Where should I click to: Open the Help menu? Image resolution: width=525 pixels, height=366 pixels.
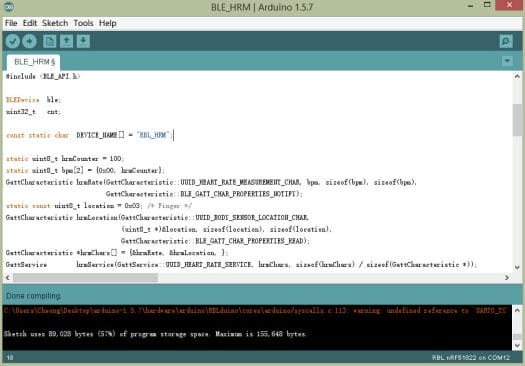click(x=107, y=23)
